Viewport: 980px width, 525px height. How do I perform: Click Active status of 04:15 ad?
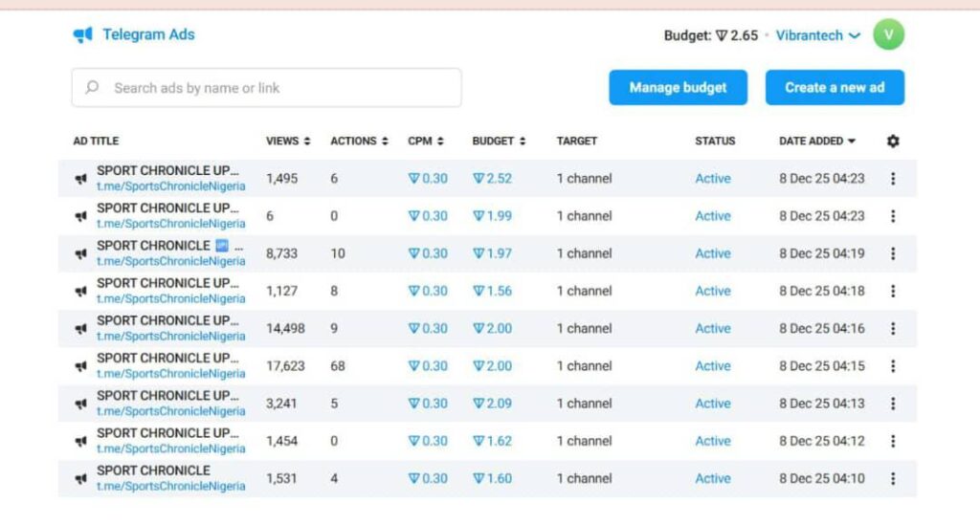(712, 366)
